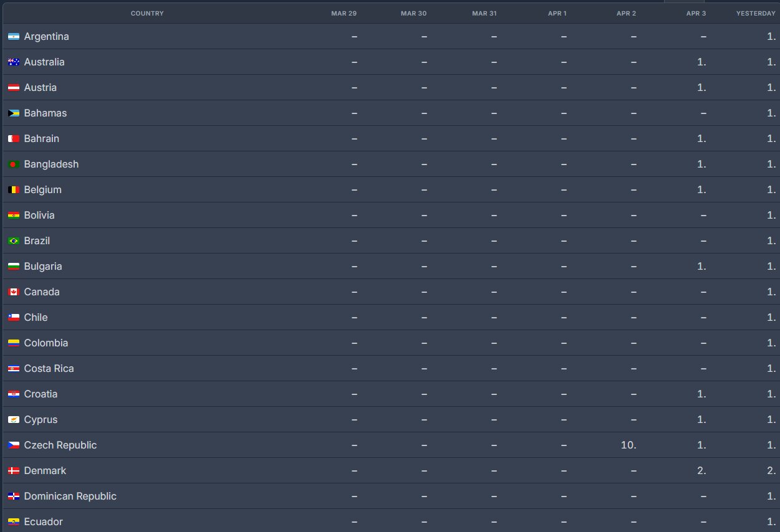Screen dimensions: 780x532
Task: Click the Yesterday column header
Action: tap(756, 14)
